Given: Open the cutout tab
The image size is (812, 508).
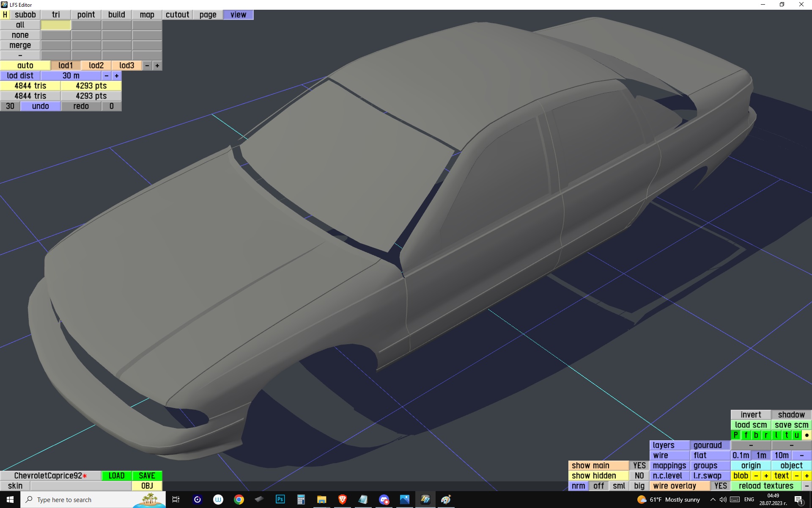Looking at the screenshot, I should click(x=177, y=15).
